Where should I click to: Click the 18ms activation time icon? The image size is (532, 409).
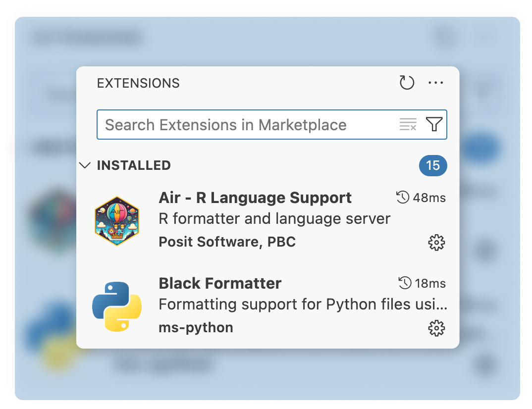(x=405, y=283)
